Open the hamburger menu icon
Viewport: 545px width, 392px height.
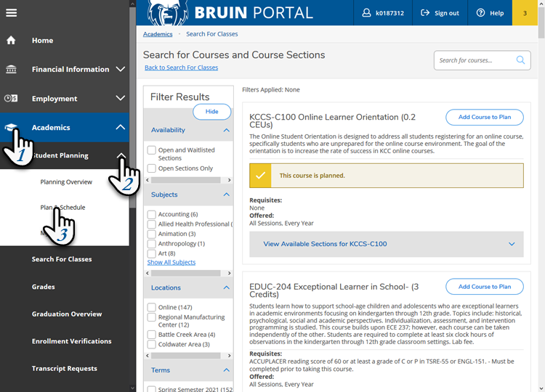(11, 13)
